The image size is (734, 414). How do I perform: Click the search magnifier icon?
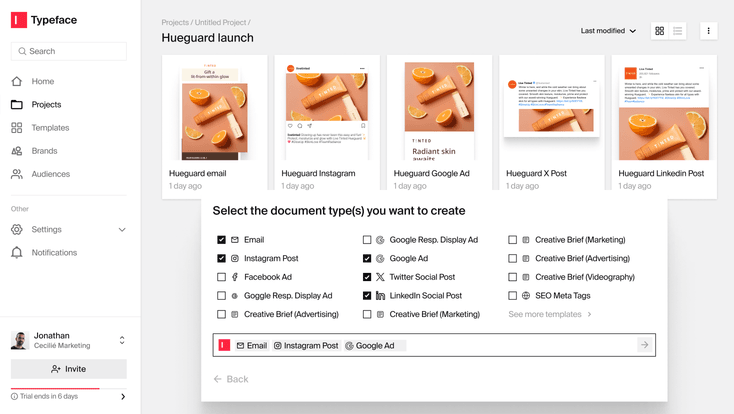click(22, 52)
